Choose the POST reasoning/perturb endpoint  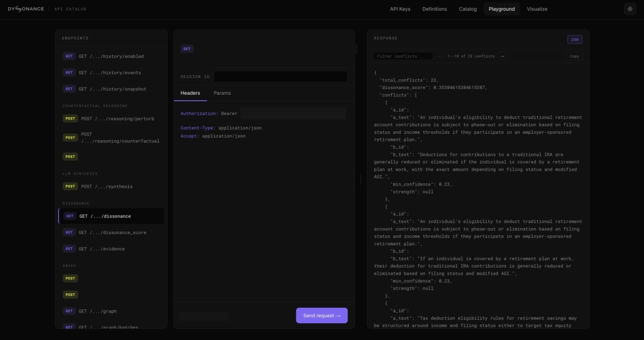111,118
